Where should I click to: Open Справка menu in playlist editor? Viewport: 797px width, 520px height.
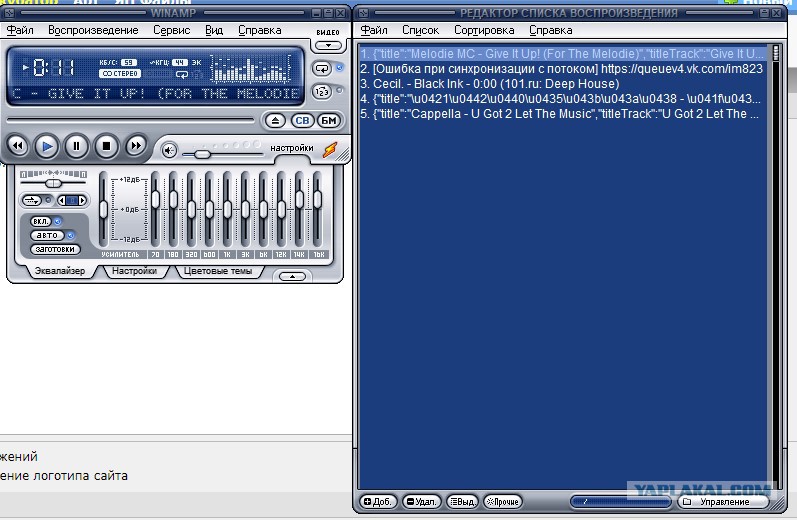pyautogui.click(x=550, y=30)
